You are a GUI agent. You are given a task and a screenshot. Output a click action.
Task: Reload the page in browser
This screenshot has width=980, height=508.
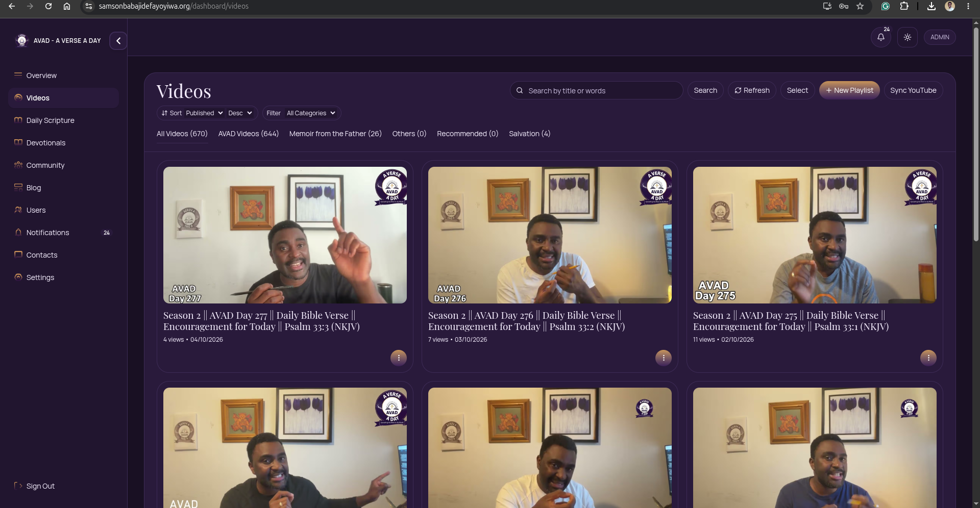(x=48, y=6)
